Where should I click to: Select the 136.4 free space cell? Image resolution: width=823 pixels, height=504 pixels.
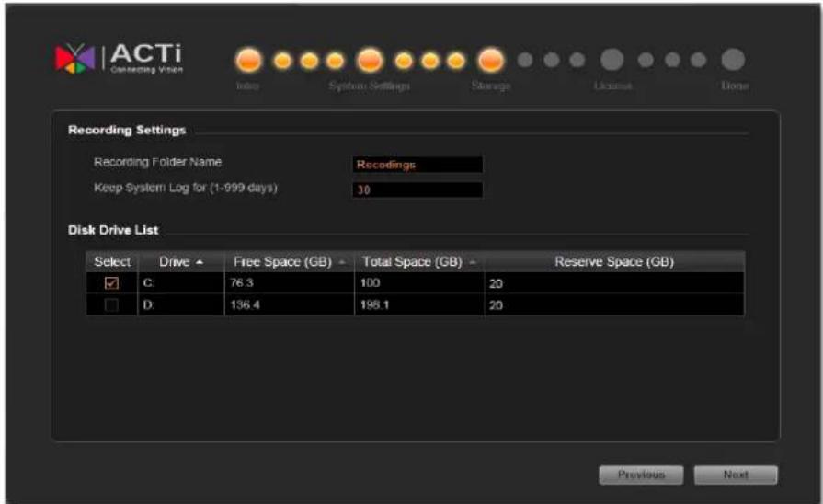click(x=290, y=305)
